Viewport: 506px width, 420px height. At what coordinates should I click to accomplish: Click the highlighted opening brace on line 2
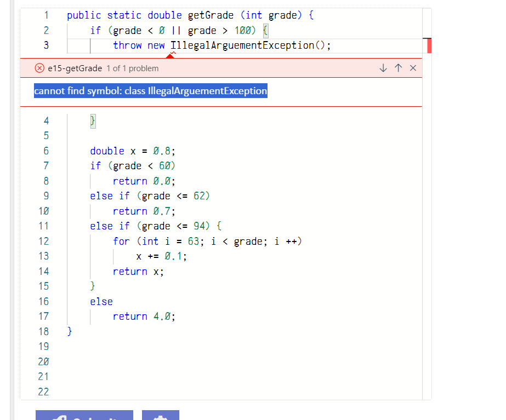click(265, 31)
